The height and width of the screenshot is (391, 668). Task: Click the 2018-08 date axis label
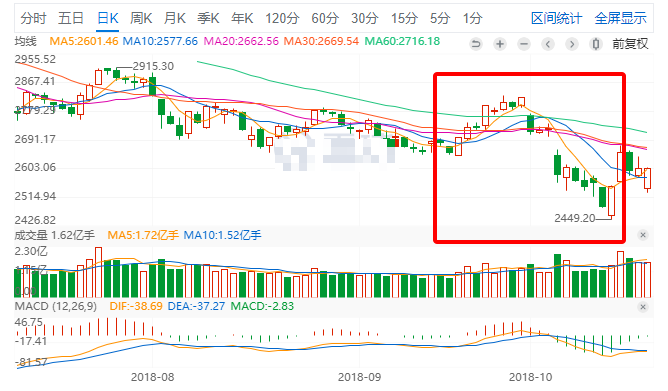pos(153,377)
